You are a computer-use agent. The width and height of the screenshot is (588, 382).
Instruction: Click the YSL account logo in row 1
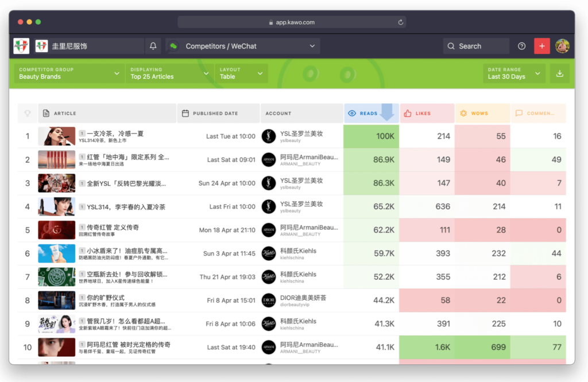point(269,136)
